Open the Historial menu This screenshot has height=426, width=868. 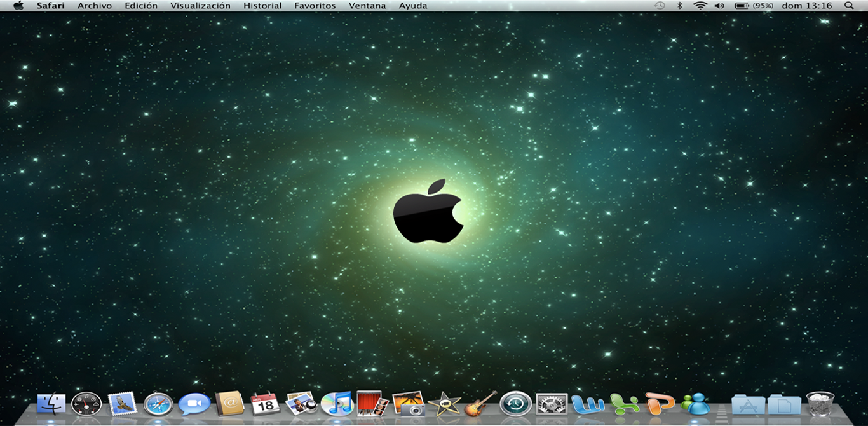pos(262,6)
